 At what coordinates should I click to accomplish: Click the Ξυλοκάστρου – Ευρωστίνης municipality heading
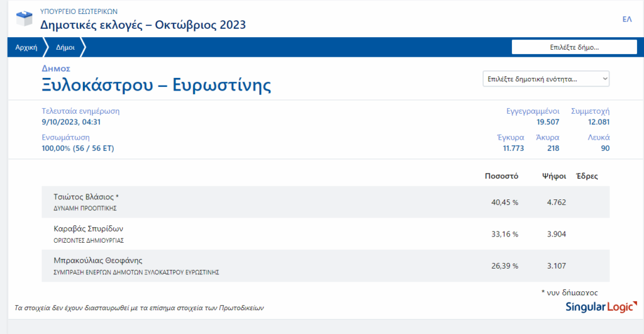[157, 85]
